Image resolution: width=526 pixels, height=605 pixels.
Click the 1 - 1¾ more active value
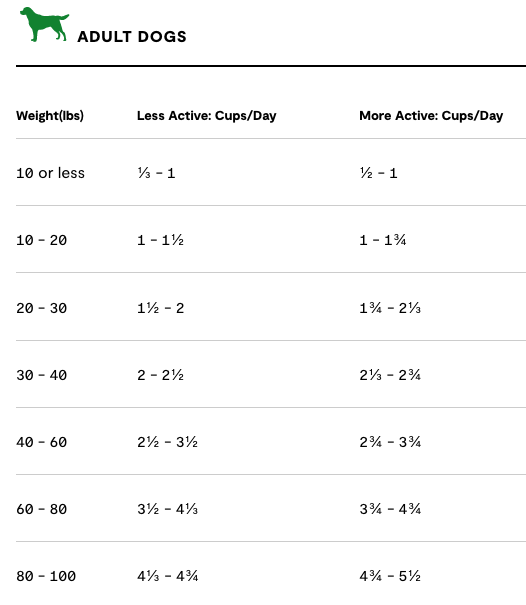[382, 240]
